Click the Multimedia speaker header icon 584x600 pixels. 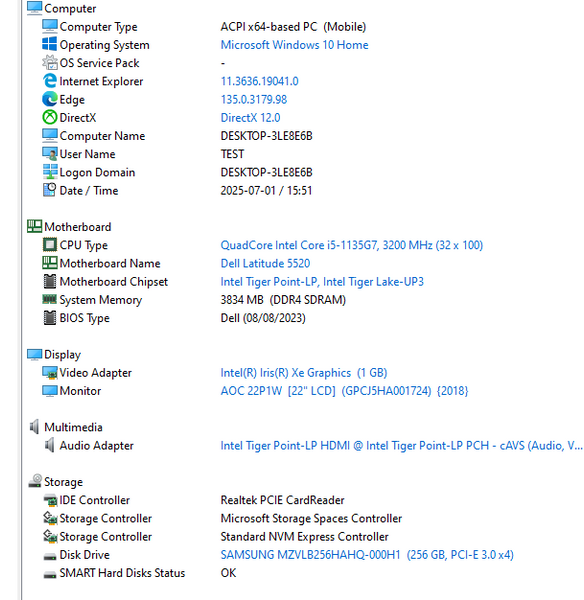(x=34, y=427)
